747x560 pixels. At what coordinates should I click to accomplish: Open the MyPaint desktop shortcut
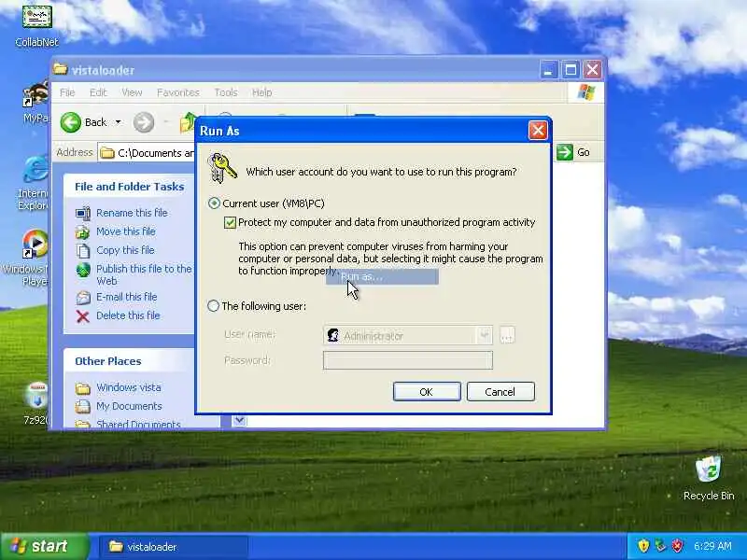(x=36, y=102)
